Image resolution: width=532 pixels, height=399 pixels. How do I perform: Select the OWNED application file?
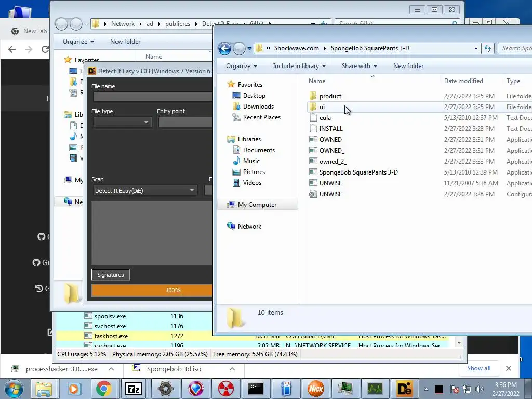click(x=330, y=139)
